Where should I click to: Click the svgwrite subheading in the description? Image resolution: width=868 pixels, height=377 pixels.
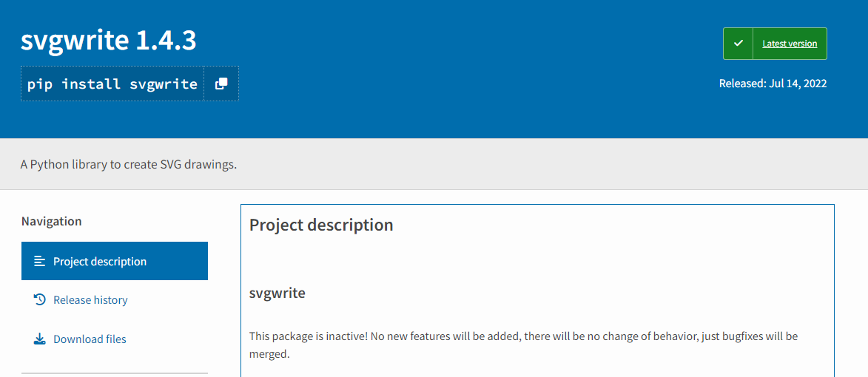(x=277, y=293)
